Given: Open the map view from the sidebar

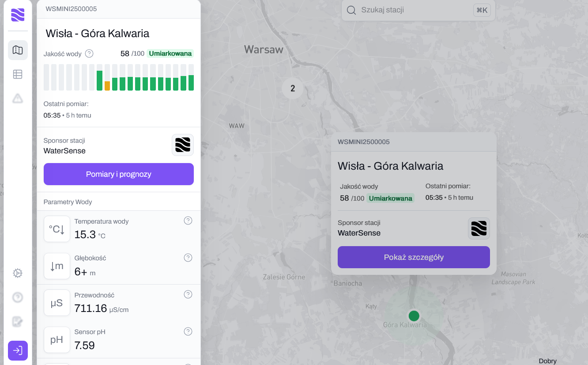Looking at the screenshot, I should (18, 50).
